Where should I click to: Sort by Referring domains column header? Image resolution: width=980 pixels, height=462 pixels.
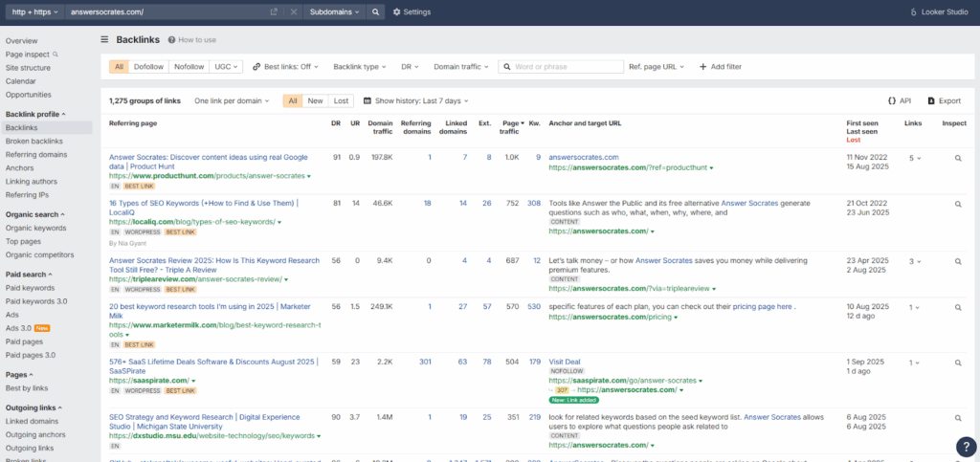tap(415, 127)
